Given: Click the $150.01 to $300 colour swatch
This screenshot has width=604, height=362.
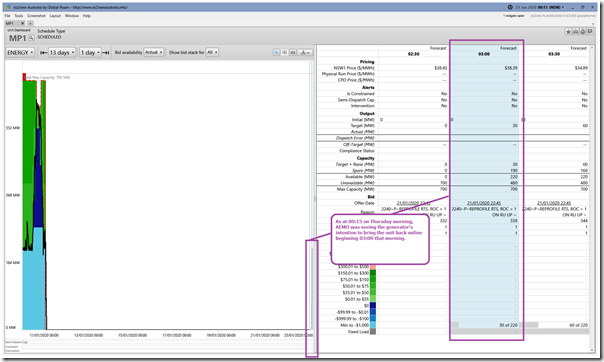Looking at the screenshot, I should (373, 273).
